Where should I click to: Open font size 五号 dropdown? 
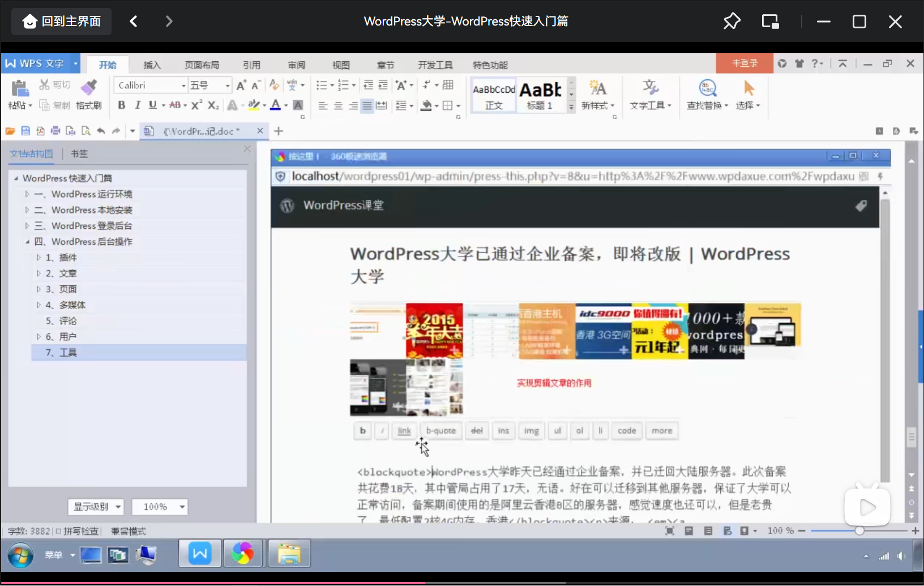228,85
